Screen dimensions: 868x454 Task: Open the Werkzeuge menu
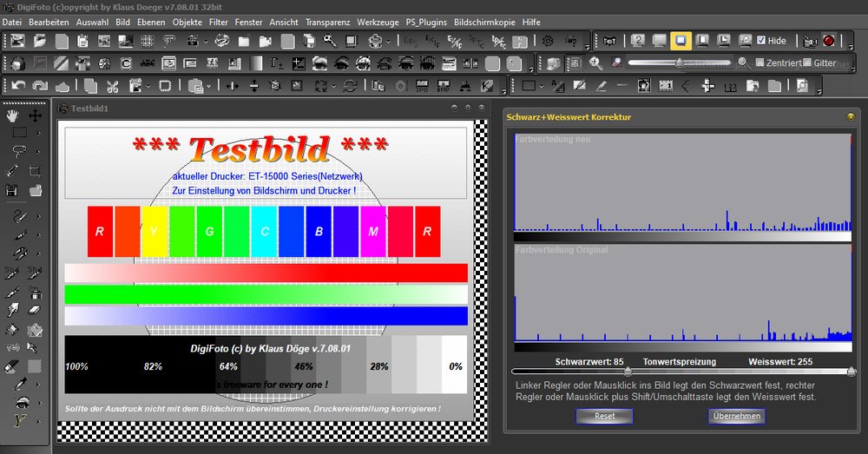point(378,21)
